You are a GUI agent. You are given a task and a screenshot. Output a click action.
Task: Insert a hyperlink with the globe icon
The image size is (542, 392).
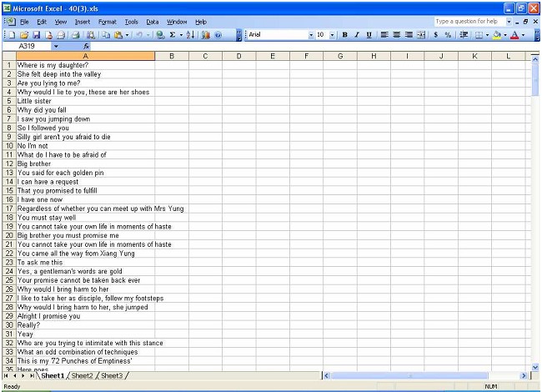click(x=160, y=34)
